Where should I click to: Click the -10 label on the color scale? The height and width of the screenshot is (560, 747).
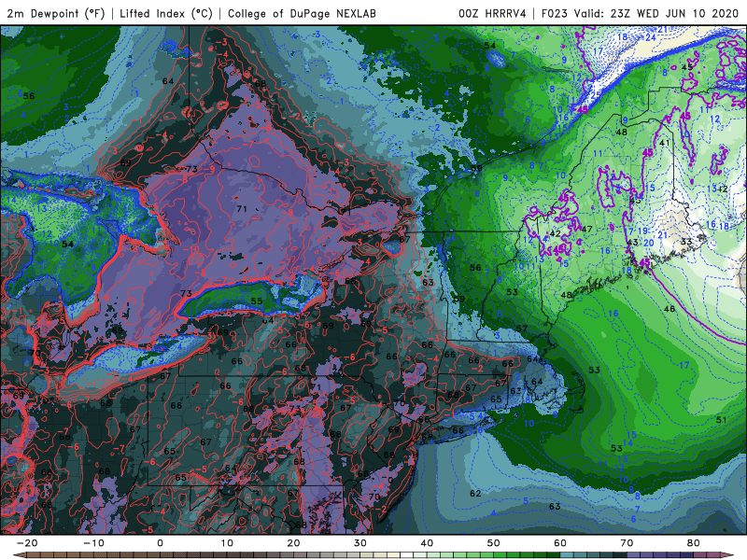point(93,543)
